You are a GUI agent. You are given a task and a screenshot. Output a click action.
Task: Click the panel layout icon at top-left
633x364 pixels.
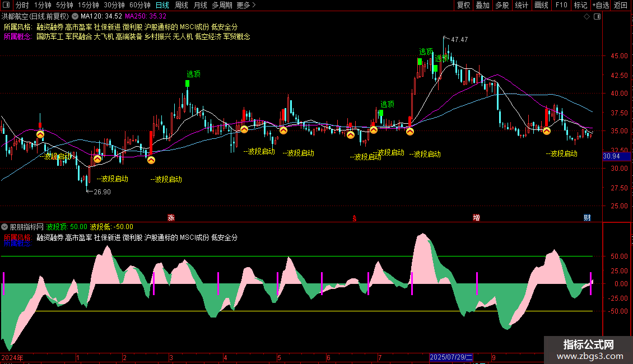(6, 5)
